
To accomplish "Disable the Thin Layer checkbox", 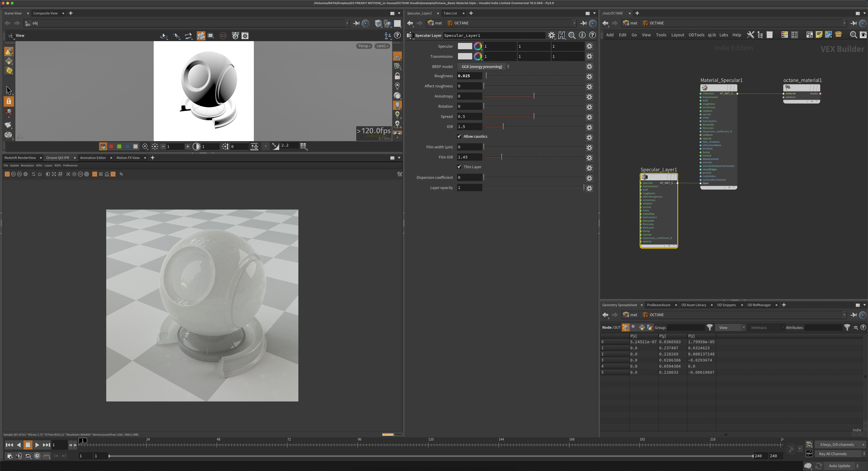I will pyautogui.click(x=459, y=167).
